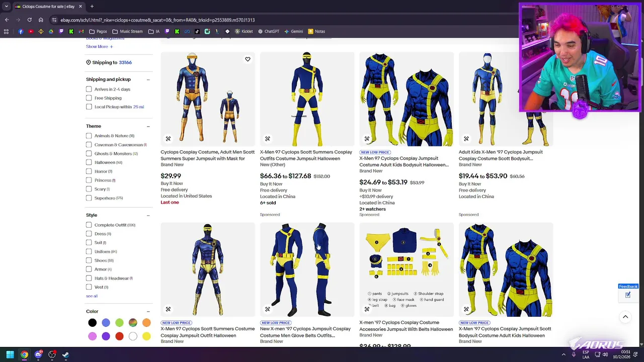Viewport: 644px width, 362px height.
Task: Find similar items for $24.69 Cyclops jumpsuit
Action: pos(367,139)
